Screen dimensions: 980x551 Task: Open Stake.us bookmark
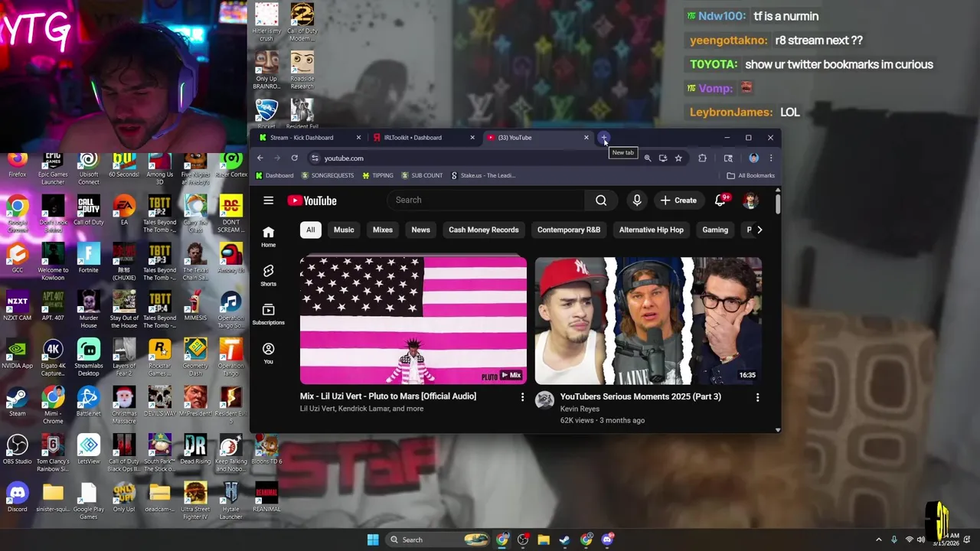point(483,175)
